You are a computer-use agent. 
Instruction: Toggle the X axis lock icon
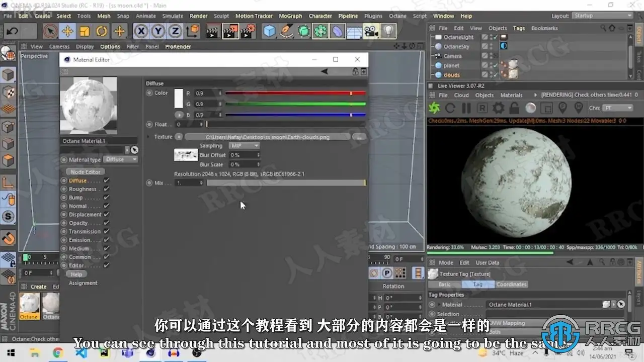141,32
